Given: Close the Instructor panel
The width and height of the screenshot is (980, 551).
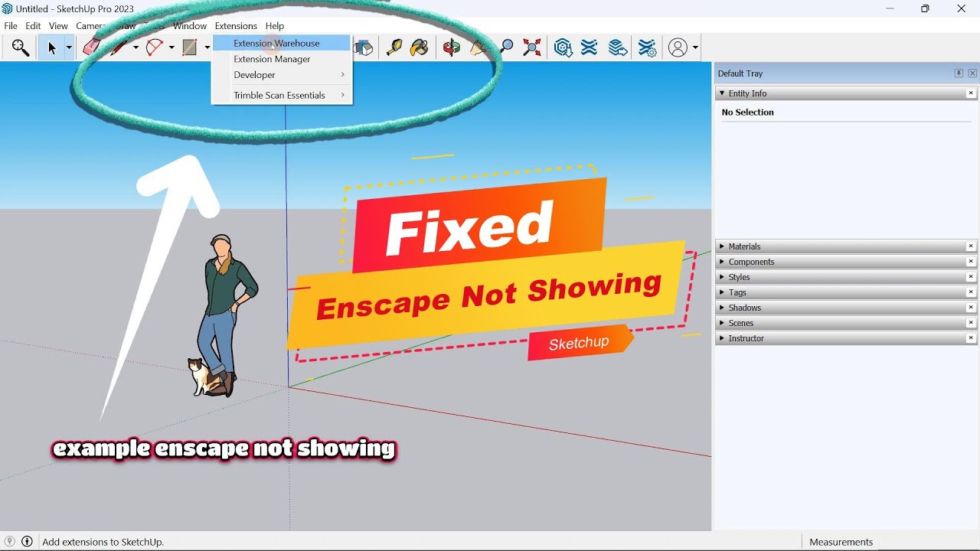Looking at the screenshot, I should [971, 338].
